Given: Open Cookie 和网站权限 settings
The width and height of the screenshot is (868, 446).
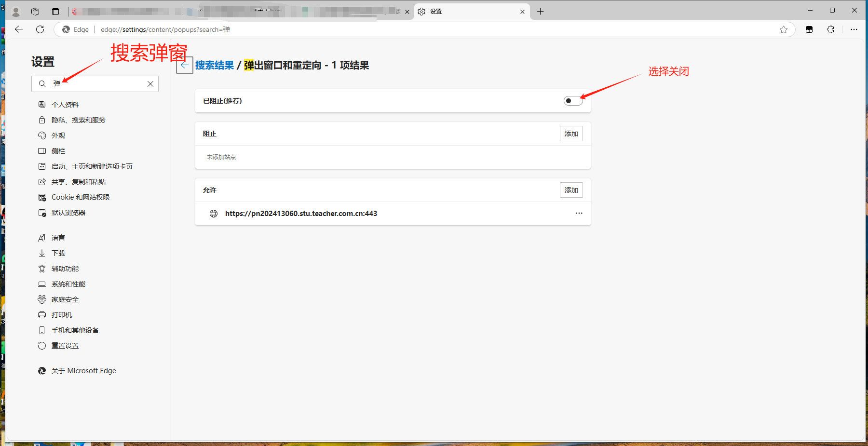Looking at the screenshot, I should 81,197.
